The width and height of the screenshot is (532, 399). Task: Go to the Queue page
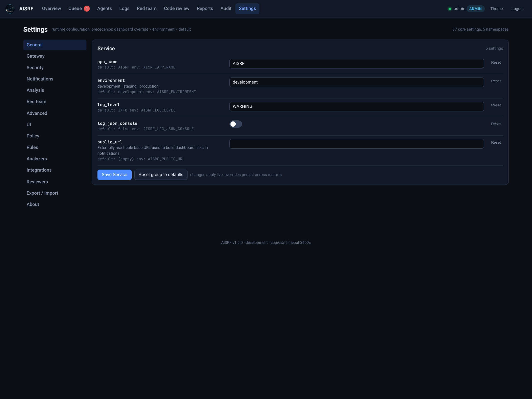pyautogui.click(x=75, y=9)
